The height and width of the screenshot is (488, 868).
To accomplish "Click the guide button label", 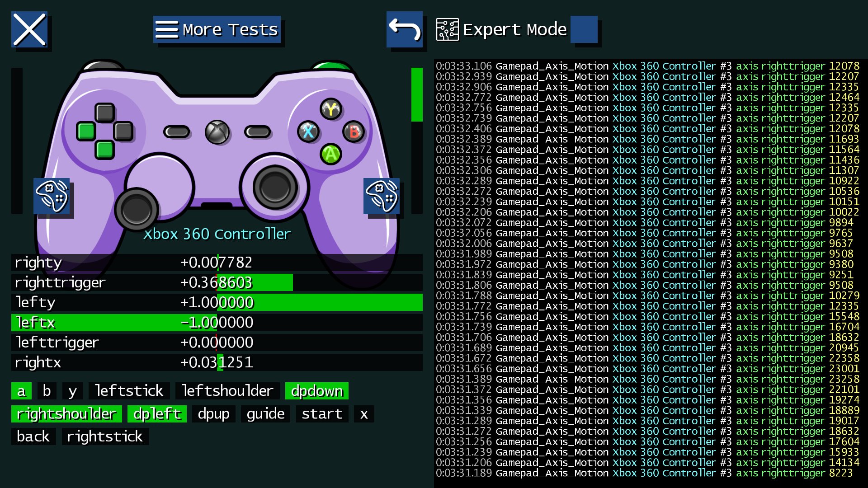I will [x=265, y=414].
